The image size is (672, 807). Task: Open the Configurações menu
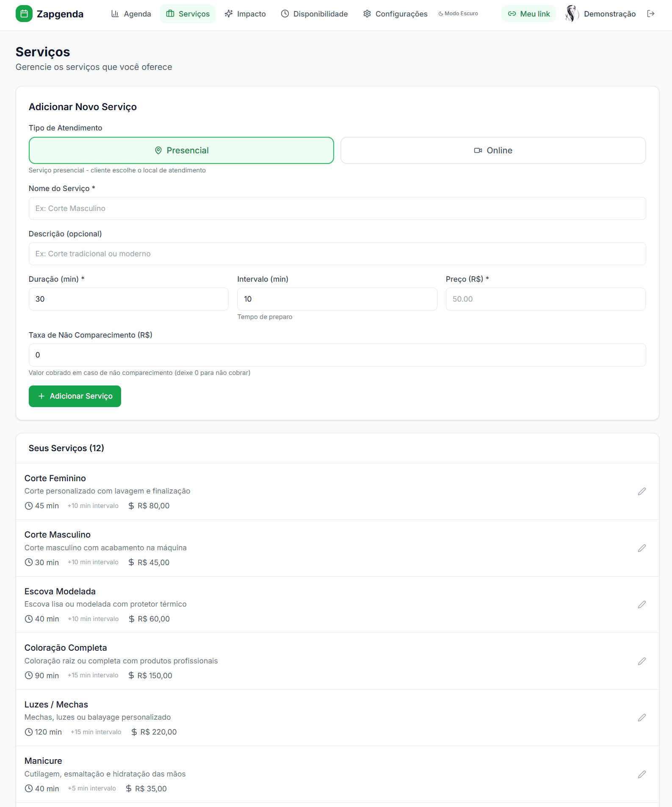[x=395, y=14]
